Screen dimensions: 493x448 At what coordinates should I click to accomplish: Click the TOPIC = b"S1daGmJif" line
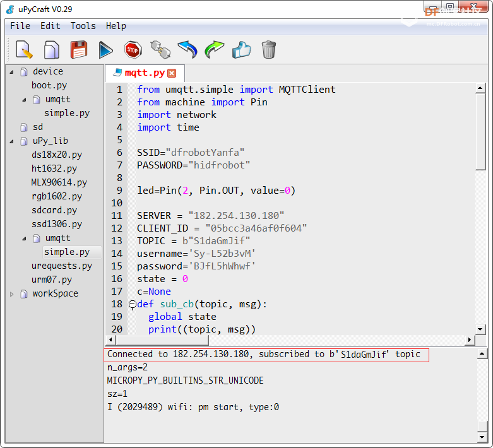click(x=193, y=241)
